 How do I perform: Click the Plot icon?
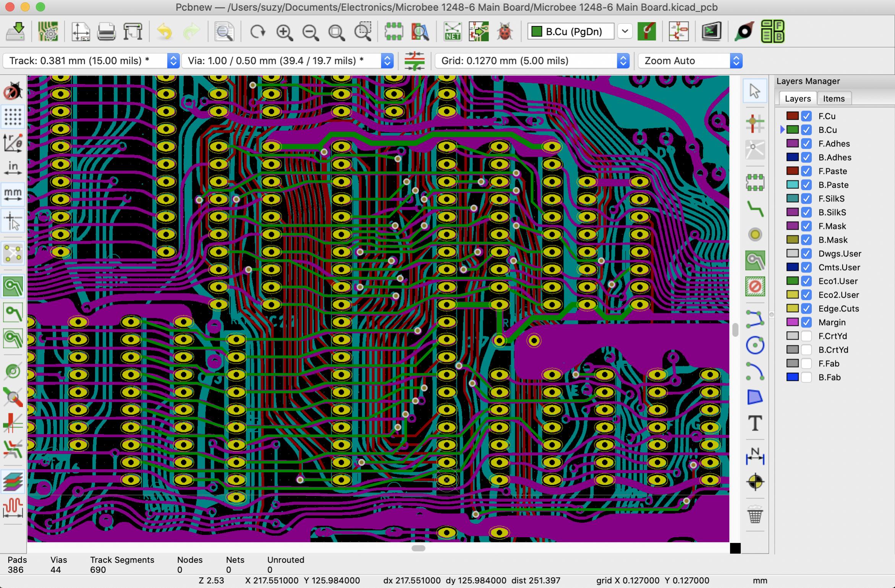pyautogui.click(x=133, y=31)
